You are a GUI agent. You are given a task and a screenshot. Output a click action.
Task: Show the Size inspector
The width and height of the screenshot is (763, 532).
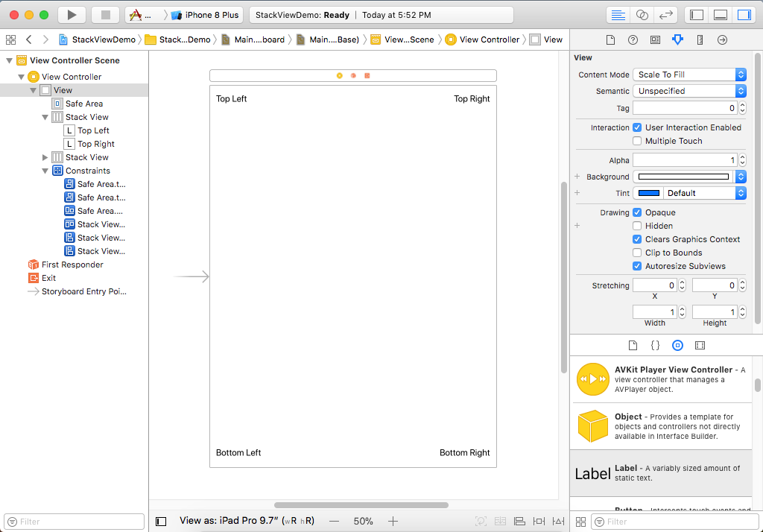point(700,40)
